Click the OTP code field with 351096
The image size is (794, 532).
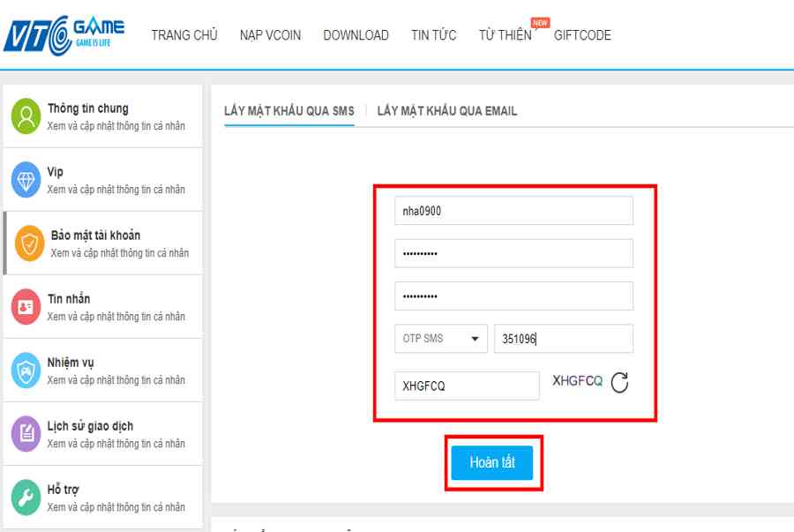tap(564, 338)
